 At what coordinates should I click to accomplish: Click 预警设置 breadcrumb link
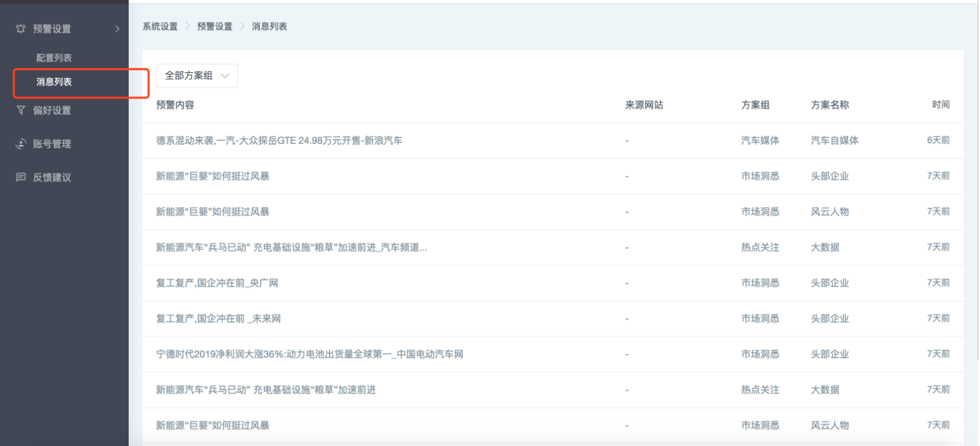[215, 26]
